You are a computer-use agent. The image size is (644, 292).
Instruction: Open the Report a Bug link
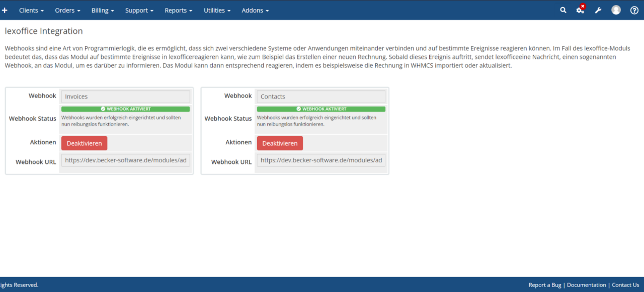(545, 285)
